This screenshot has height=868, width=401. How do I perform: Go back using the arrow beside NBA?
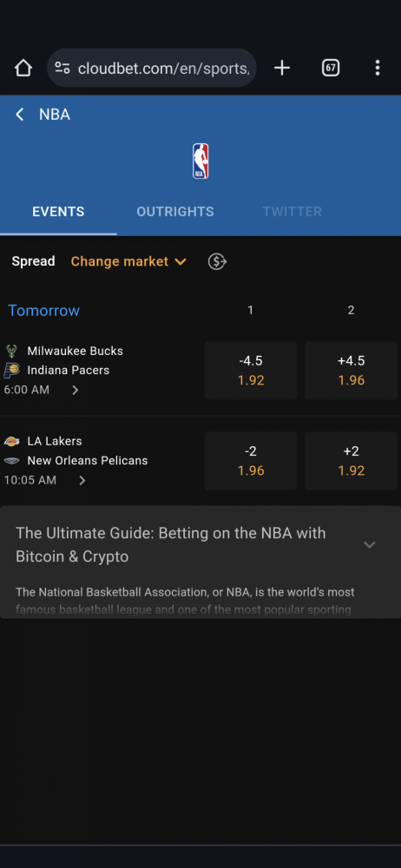coord(20,115)
